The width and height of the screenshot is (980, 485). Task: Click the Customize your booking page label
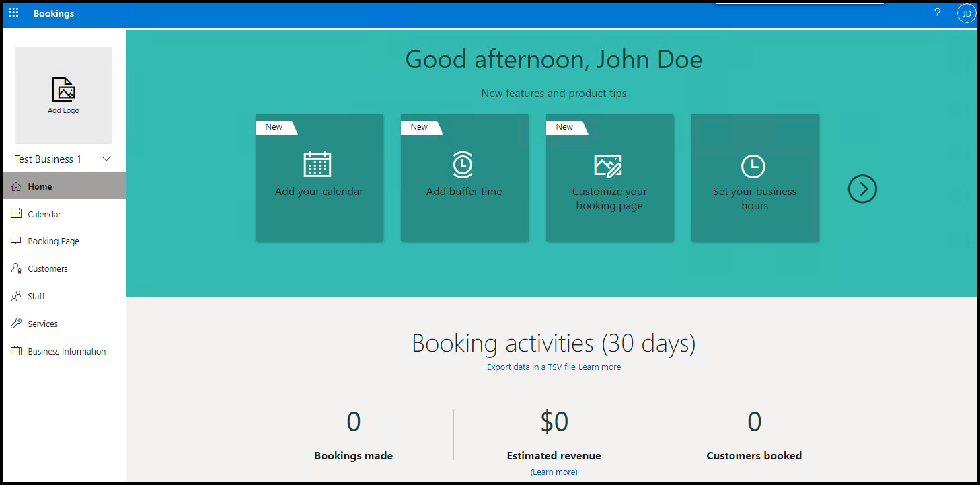click(x=609, y=198)
